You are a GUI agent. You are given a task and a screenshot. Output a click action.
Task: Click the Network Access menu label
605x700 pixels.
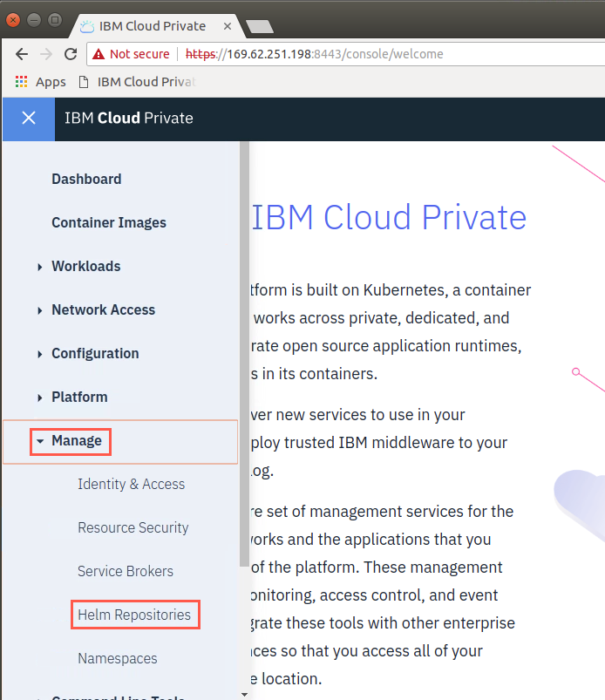point(104,309)
